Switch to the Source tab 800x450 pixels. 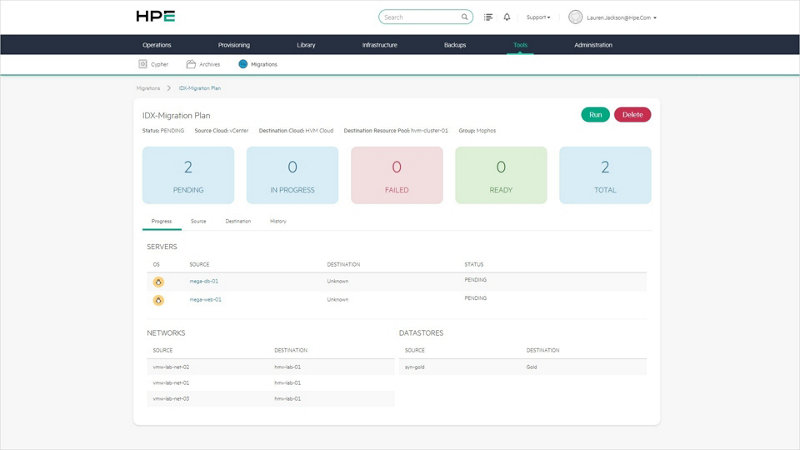(x=198, y=221)
